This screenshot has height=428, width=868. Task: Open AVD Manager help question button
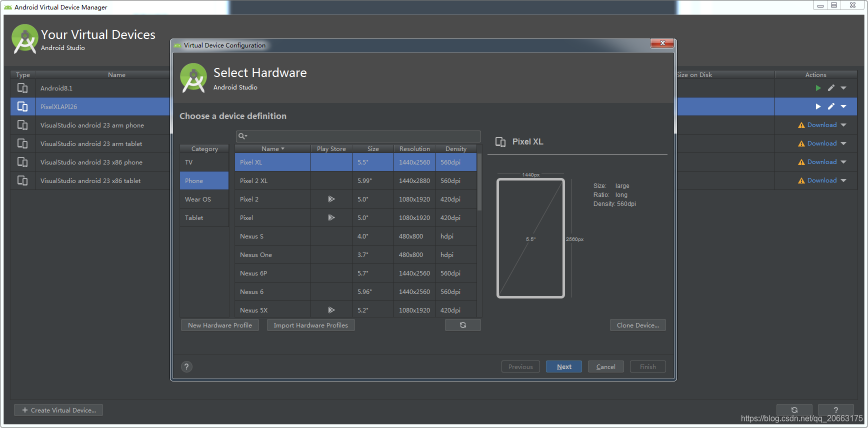point(836,410)
